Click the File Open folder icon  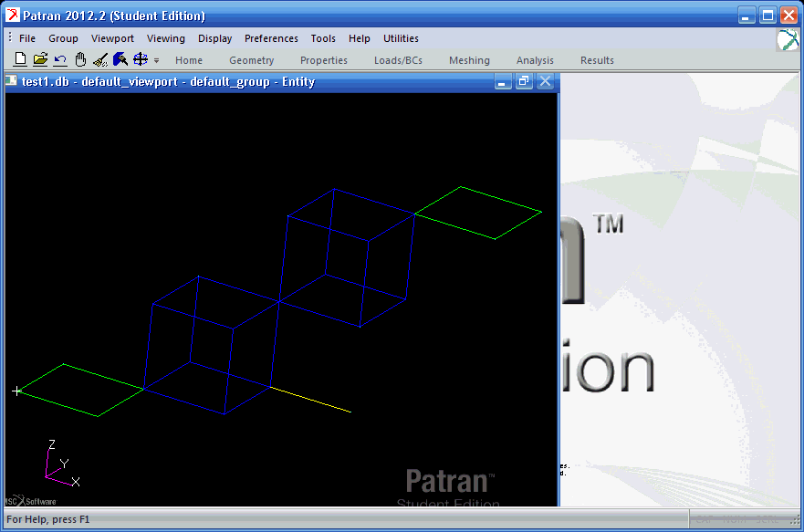coord(40,59)
